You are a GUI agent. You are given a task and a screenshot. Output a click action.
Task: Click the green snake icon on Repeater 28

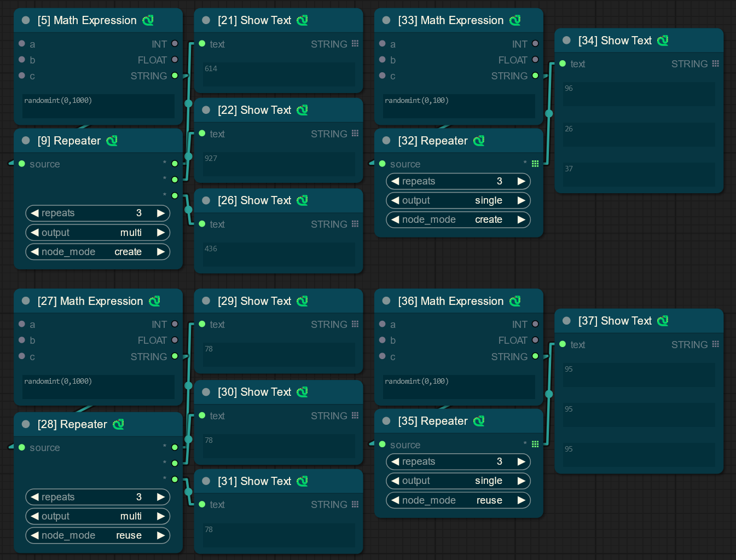coord(118,424)
